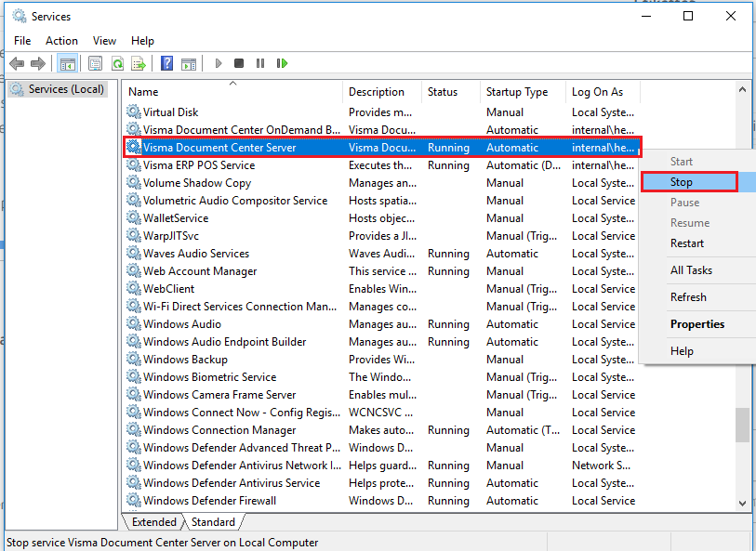The image size is (756, 551).
Task: Toggle the Show/Hide Action Pane icon
Action: point(189,63)
